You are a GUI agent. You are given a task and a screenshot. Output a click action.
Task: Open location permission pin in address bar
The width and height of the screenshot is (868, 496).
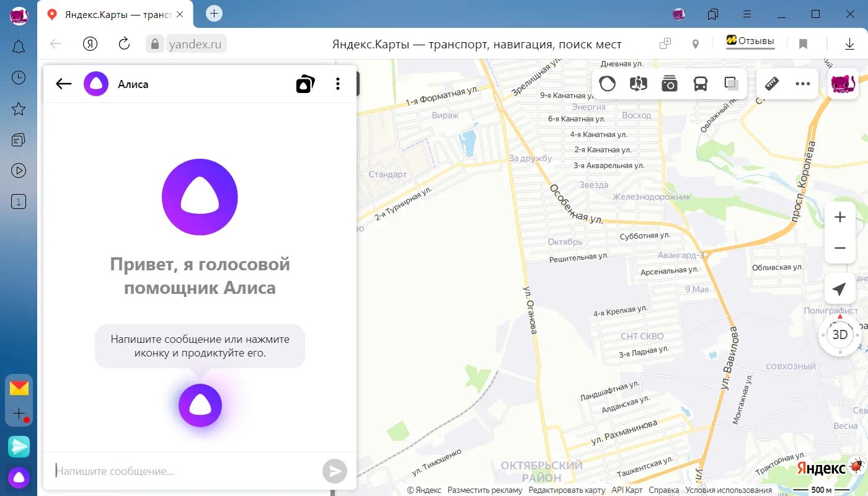click(x=696, y=44)
